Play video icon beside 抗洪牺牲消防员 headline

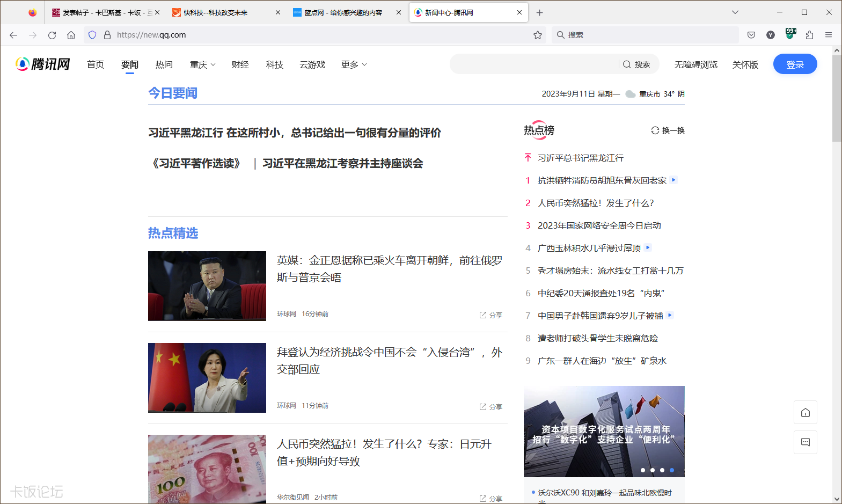674,180
